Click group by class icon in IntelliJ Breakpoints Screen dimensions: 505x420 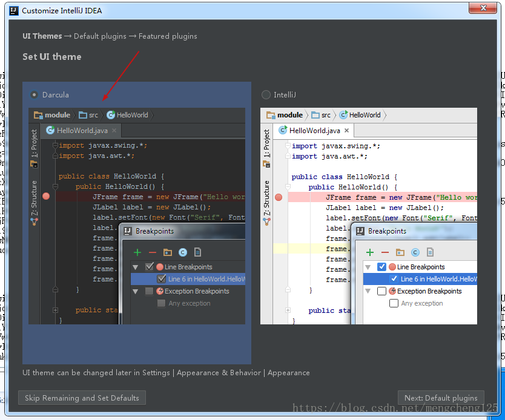point(415,252)
